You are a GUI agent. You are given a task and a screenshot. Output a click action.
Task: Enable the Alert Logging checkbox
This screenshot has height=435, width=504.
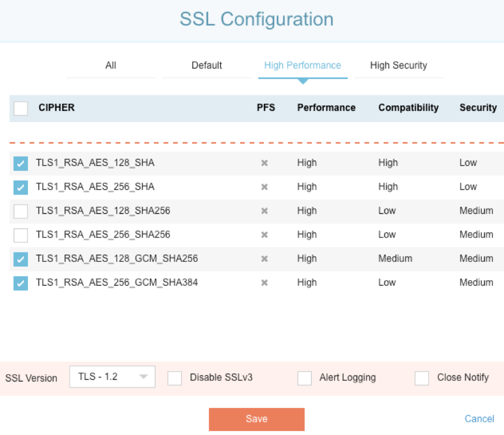coord(305,378)
